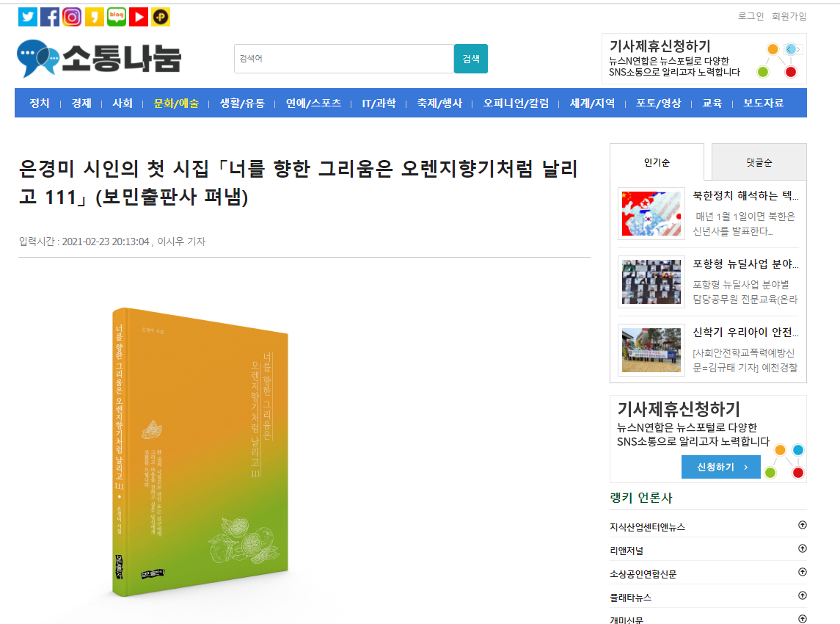Open the YouTube icon
Image resolution: width=840 pixels, height=624 pixels.
[138, 17]
